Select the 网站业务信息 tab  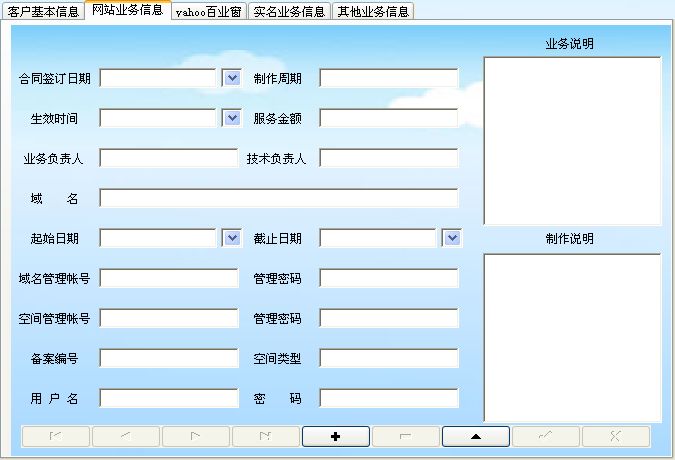128,10
